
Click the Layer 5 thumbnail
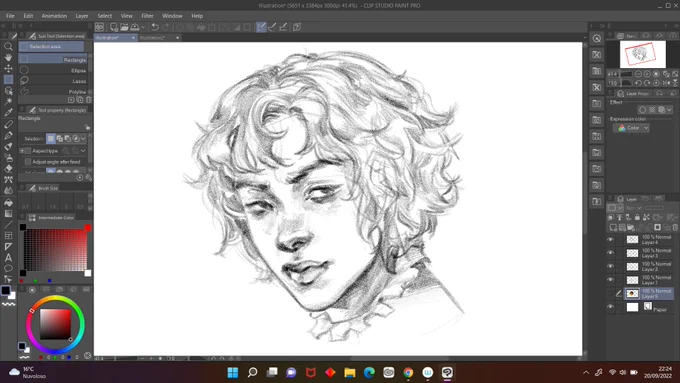coord(632,294)
